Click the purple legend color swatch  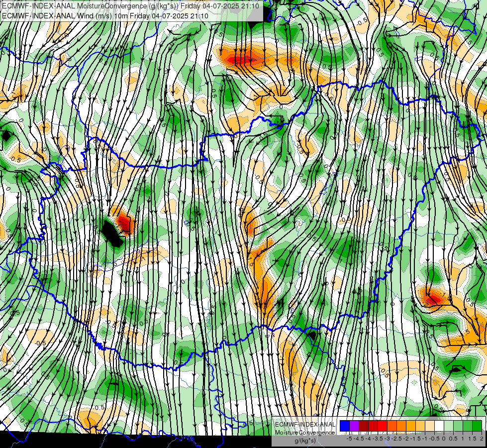click(354, 426)
